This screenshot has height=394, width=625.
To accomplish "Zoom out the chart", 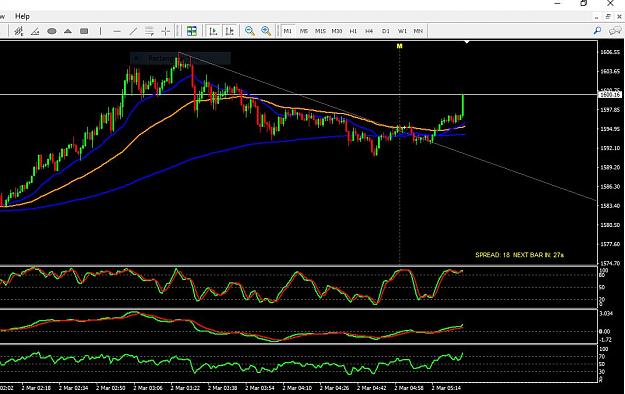I will point(250,31).
